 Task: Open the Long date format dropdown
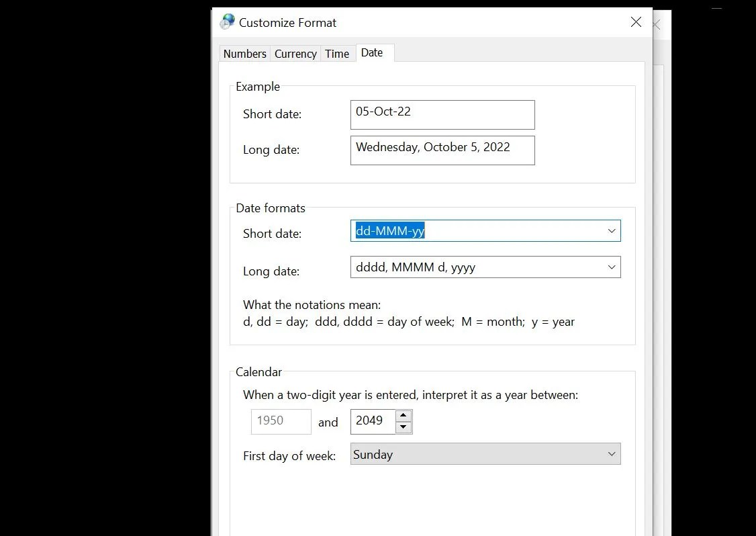point(611,267)
